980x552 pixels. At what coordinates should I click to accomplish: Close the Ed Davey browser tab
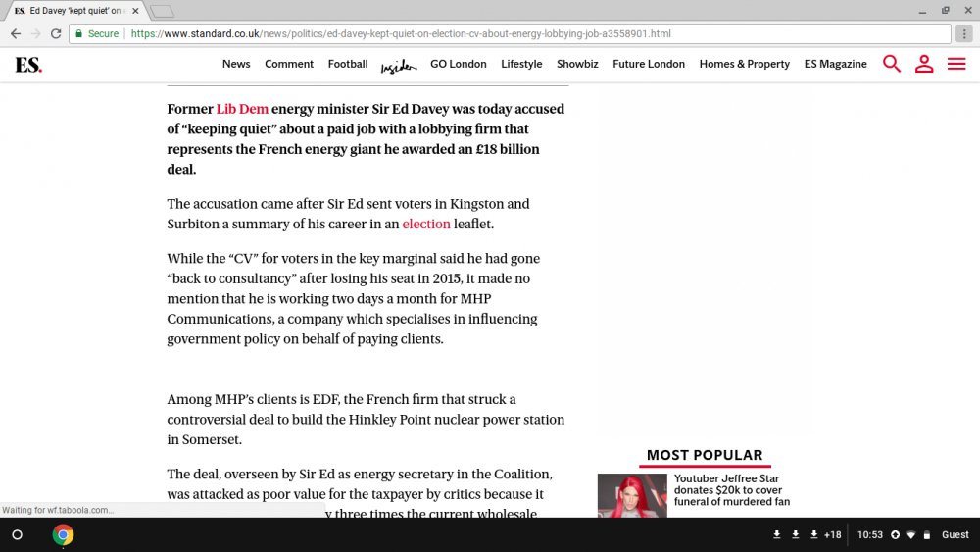click(x=135, y=11)
